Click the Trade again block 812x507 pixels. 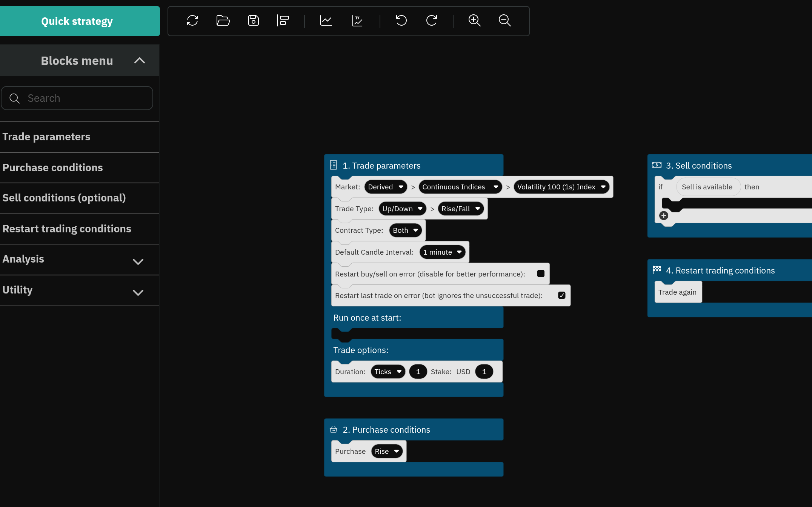pyautogui.click(x=678, y=292)
